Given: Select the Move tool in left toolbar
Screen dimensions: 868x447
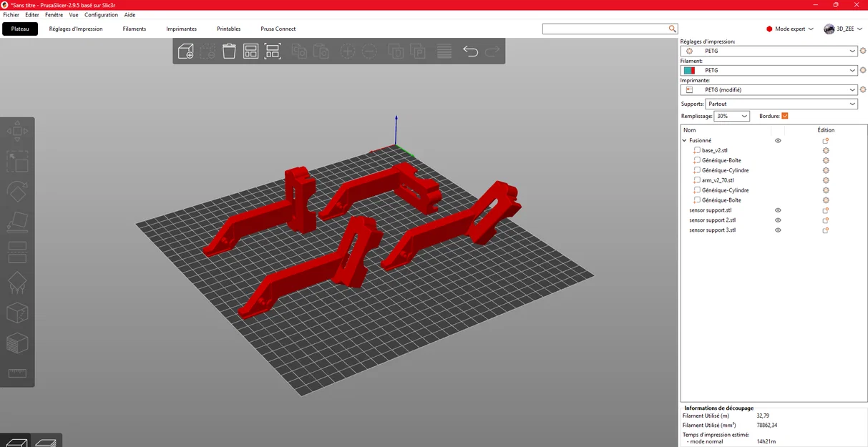Looking at the screenshot, I should (17, 132).
